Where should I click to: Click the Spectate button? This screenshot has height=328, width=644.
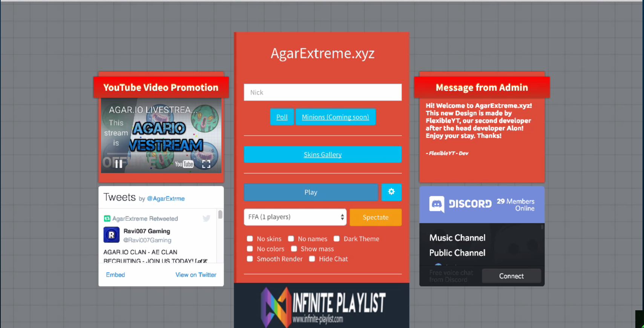tap(376, 217)
